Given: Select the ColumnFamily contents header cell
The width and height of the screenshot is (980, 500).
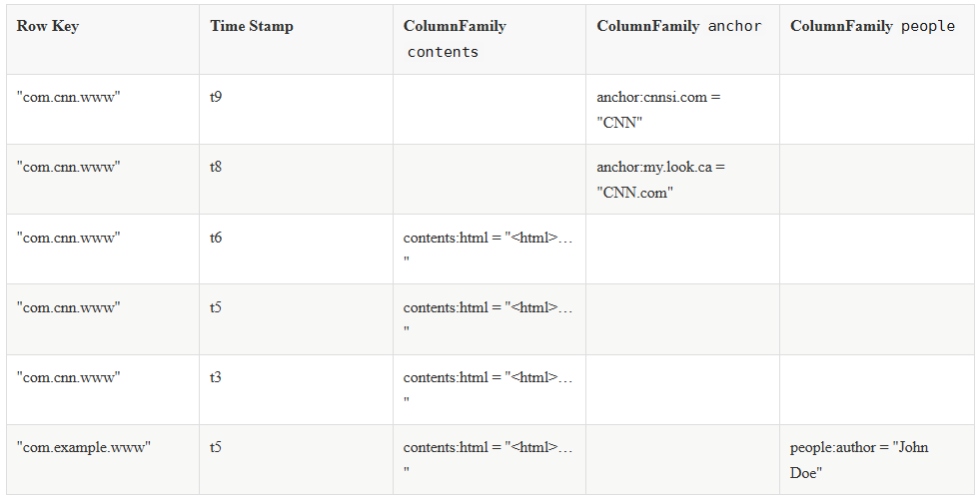Looking at the screenshot, I should (455, 39).
